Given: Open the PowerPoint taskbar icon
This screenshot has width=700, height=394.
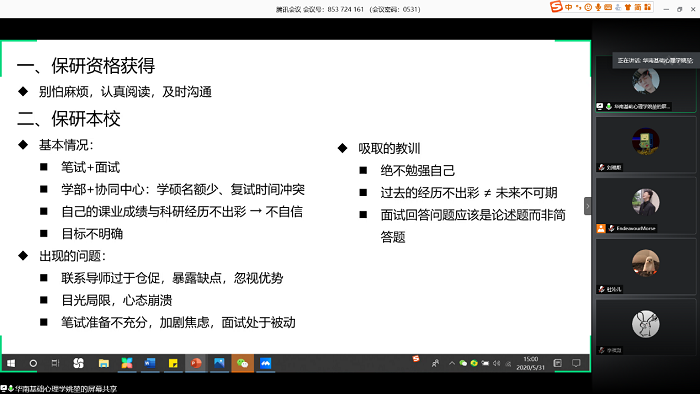Looking at the screenshot, I should coord(196,363).
